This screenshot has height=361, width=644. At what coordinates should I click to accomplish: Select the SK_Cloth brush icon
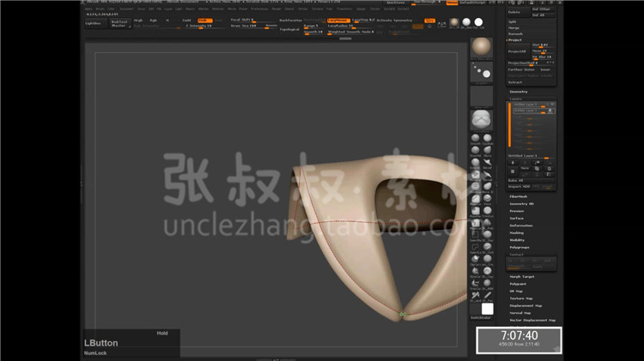(487, 247)
